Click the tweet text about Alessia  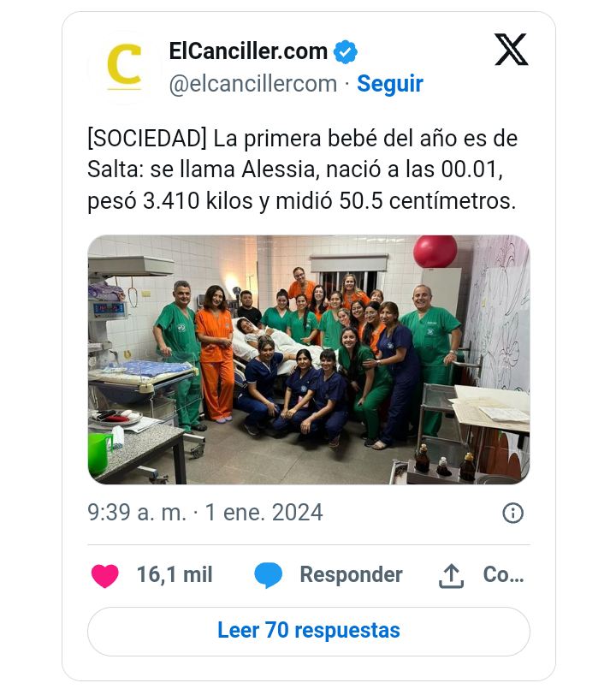(x=302, y=169)
